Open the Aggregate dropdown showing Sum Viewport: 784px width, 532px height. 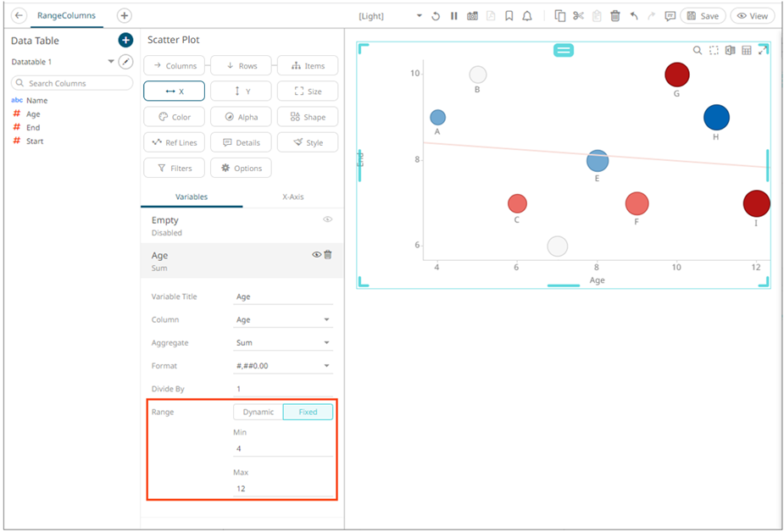pyautogui.click(x=282, y=342)
